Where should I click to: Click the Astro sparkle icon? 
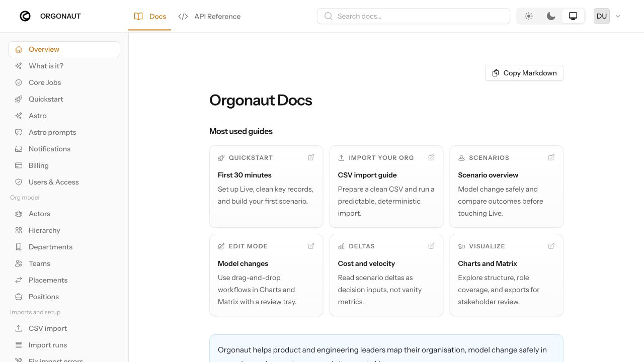click(x=19, y=116)
